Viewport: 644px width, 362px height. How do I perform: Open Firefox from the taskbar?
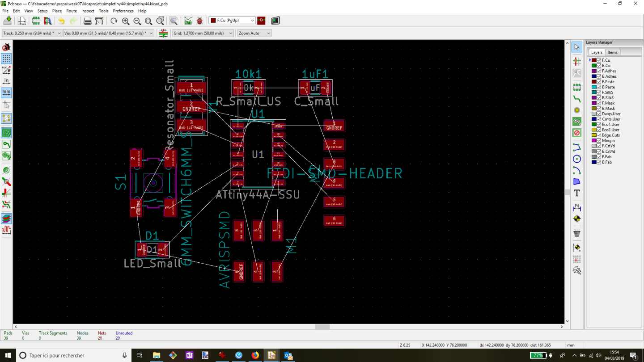click(x=255, y=355)
